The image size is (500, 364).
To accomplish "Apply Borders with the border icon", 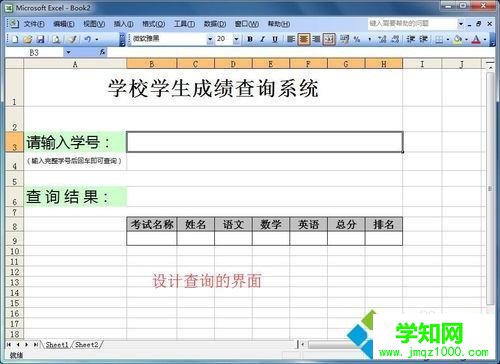I will pos(439,39).
